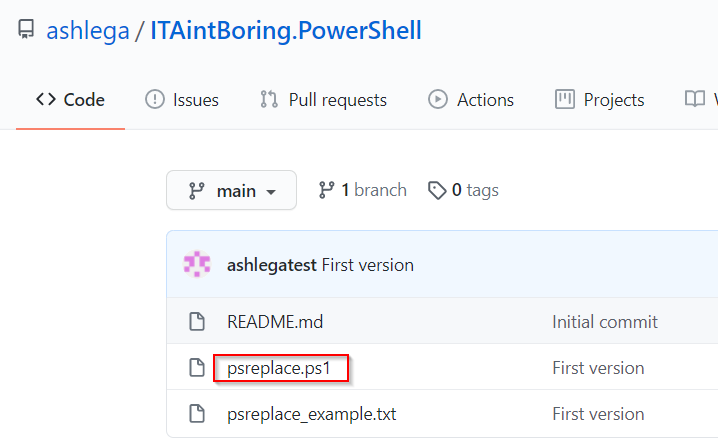Open the Projects tab

coord(599,100)
